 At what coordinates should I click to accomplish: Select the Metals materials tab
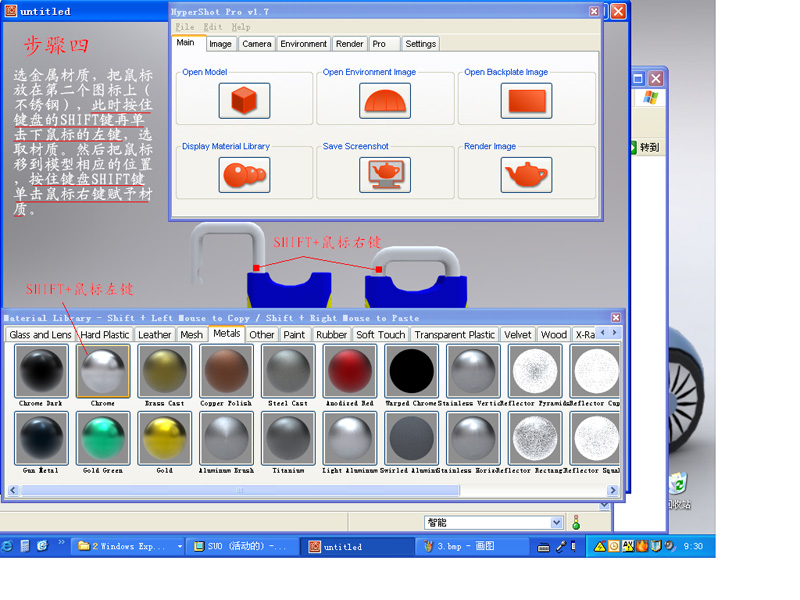click(227, 334)
